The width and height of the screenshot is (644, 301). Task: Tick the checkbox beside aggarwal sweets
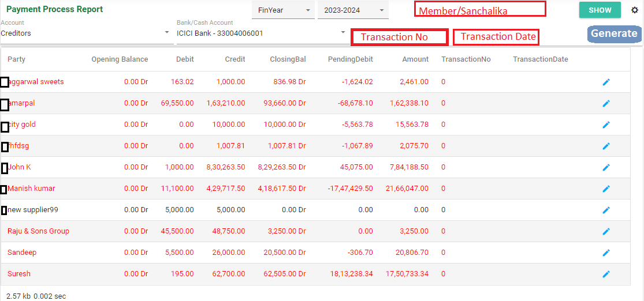click(x=4, y=82)
